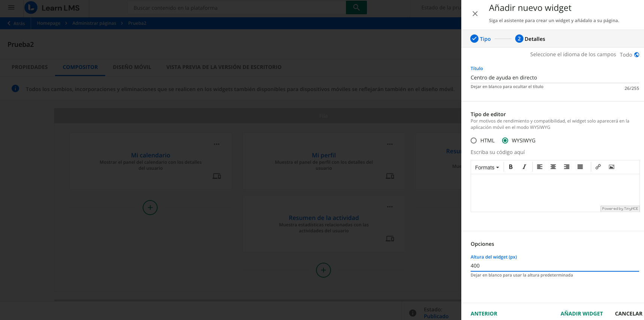644x320 pixels.
Task: Open the hamburger main menu
Action: (11, 7)
